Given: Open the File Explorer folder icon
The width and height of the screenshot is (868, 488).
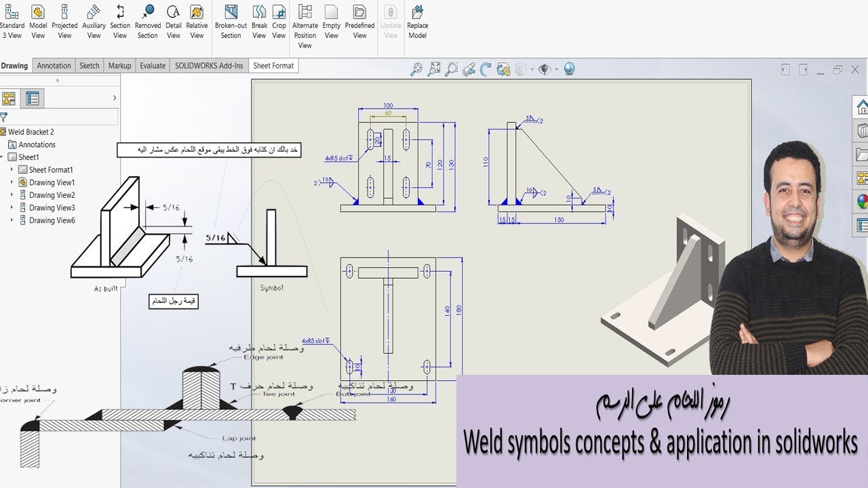Looking at the screenshot, I should (x=861, y=155).
